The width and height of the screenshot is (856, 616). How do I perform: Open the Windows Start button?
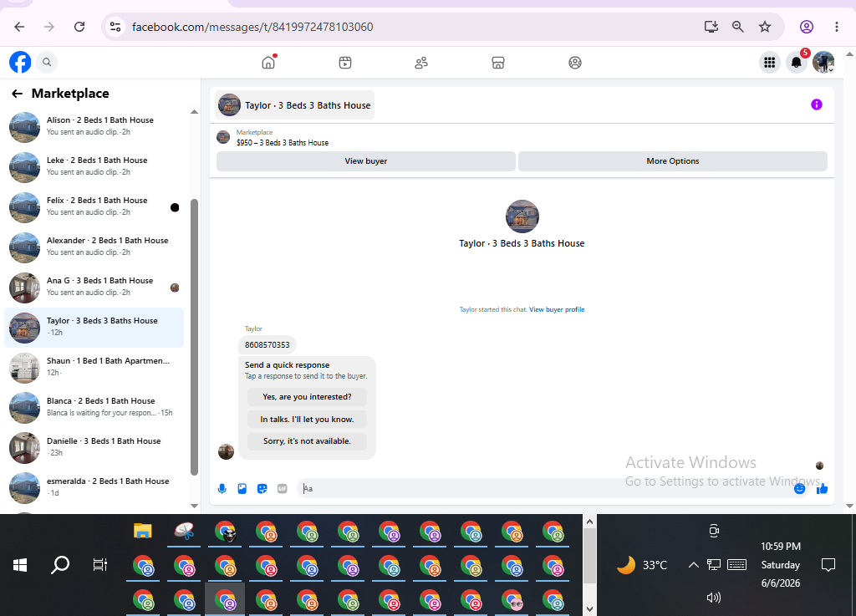[20, 565]
